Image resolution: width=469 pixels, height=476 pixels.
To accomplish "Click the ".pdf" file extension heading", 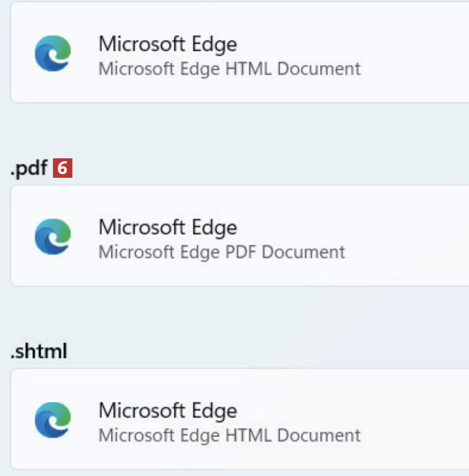I will click(29, 168).
